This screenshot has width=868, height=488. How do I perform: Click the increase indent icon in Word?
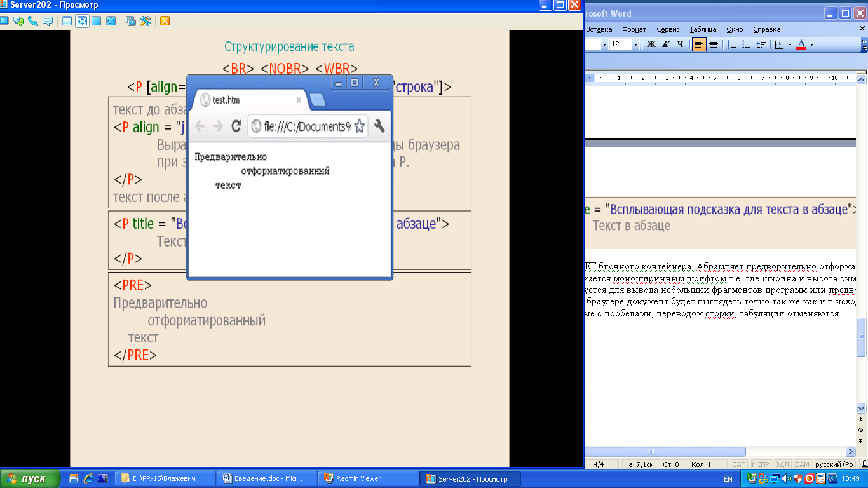[x=761, y=44]
